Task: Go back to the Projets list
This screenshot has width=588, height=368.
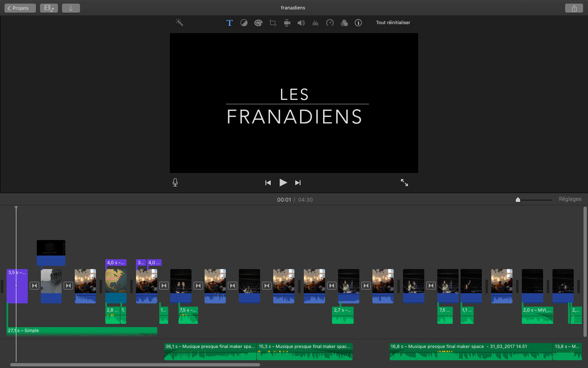Action: pos(20,8)
